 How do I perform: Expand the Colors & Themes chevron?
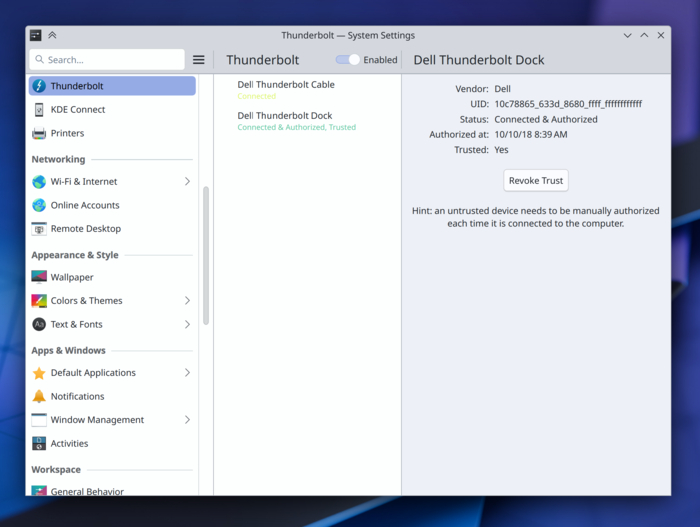pyautogui.click(x=187, y=301)
